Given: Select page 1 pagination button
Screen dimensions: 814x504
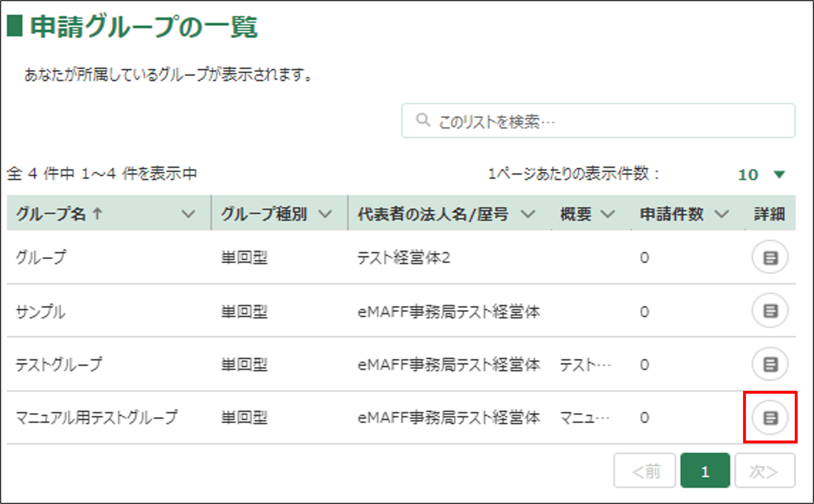Looking at the screenshot, I should pyautogui.click(x=705, y=471).
